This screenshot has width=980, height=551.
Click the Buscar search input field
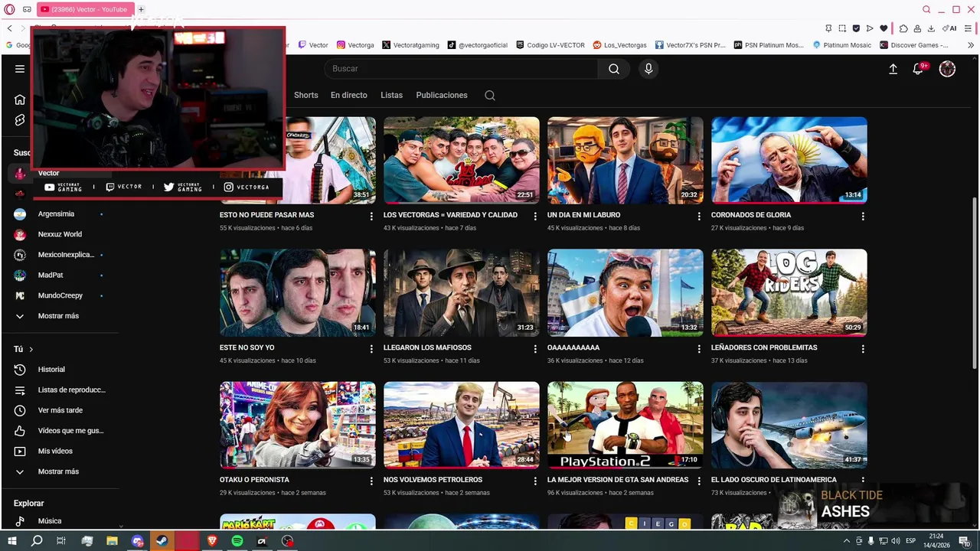coord(462,69)
